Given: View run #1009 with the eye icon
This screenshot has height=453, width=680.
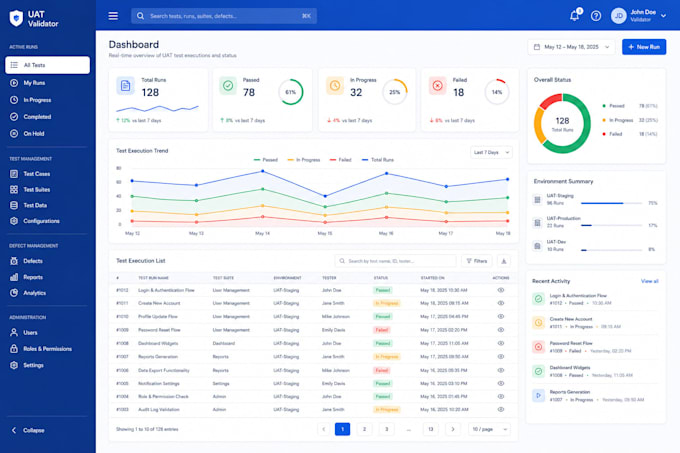Looking at the screenshot, I should point(501,330).
